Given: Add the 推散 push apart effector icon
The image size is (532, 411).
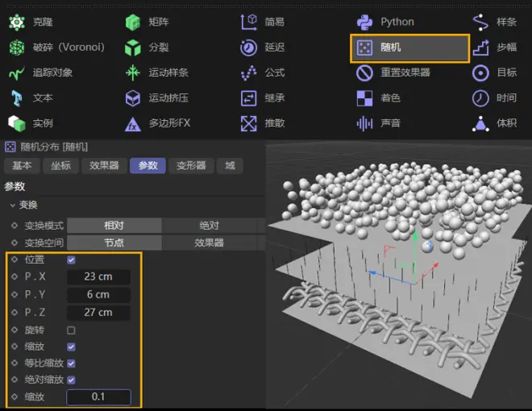Looking at the screenshot, I should pos(249,123).
